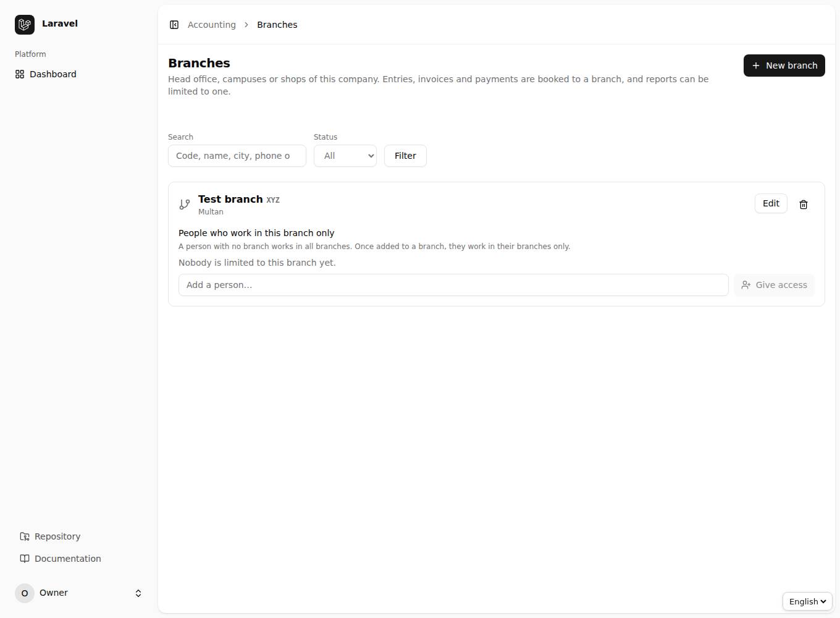The width and height of the screenshot is (840, 618).
Task: Focus the Search code, name, city field
Action: [x=237, y=156]
